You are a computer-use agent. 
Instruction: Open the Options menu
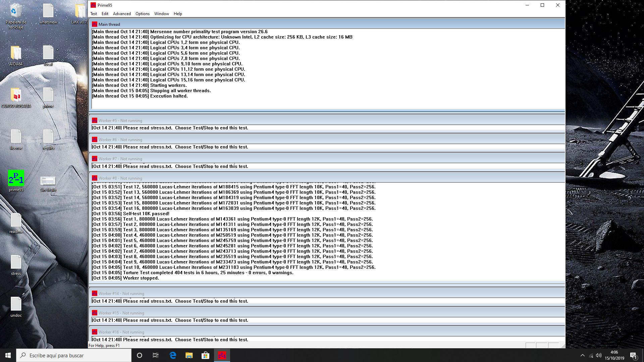pyautogui.click(x=142, y=14)
